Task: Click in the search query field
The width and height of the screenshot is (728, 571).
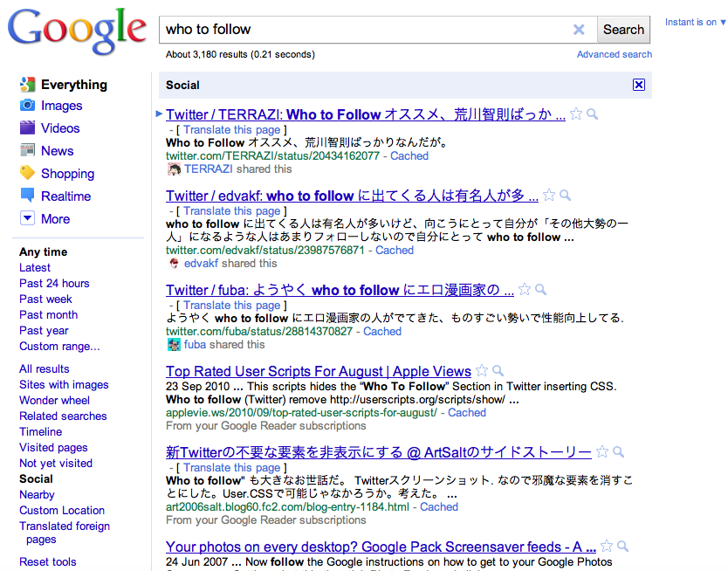Action: click(365, 30)
